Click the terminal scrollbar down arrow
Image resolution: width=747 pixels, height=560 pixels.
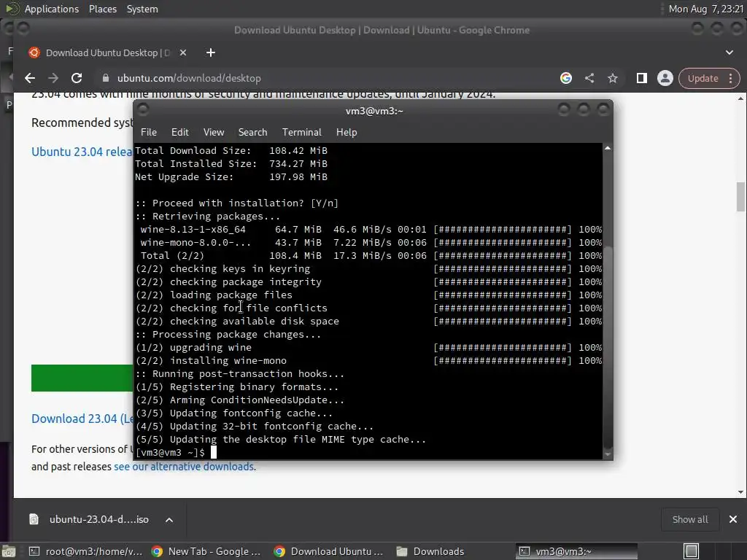coord(608,454)
